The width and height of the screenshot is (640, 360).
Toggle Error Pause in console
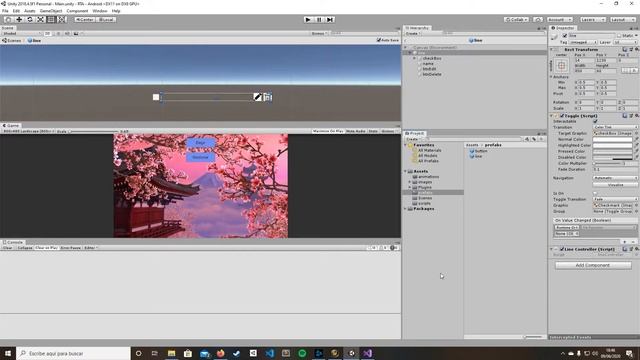71,248
